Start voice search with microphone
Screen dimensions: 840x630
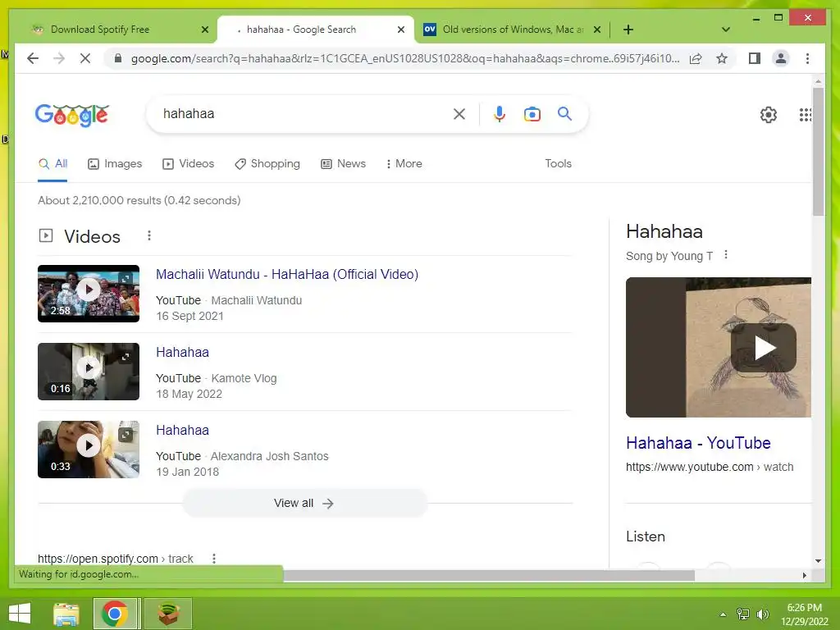tap(500, 114)
